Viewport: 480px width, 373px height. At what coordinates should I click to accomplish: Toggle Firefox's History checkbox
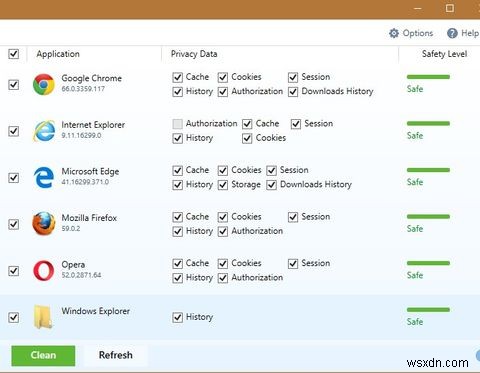click(178, 231)
